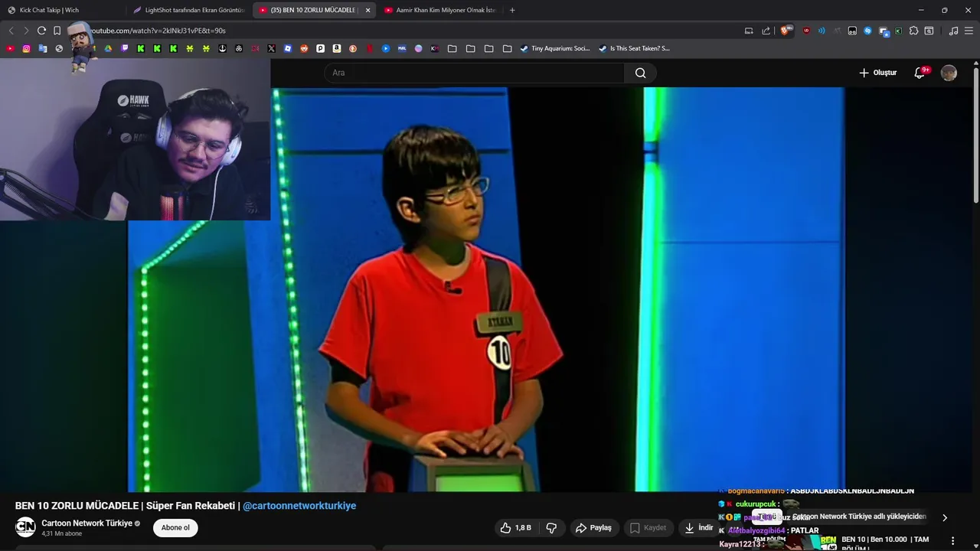The image size is (980, 551).
Task: Click the Paylaş share button
Action: click(593, 527)
